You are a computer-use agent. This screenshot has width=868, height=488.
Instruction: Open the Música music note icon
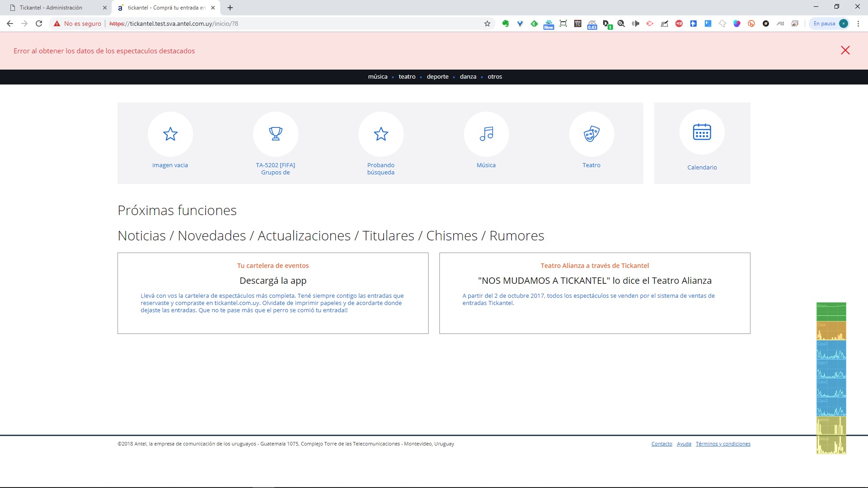coord(486,134)
